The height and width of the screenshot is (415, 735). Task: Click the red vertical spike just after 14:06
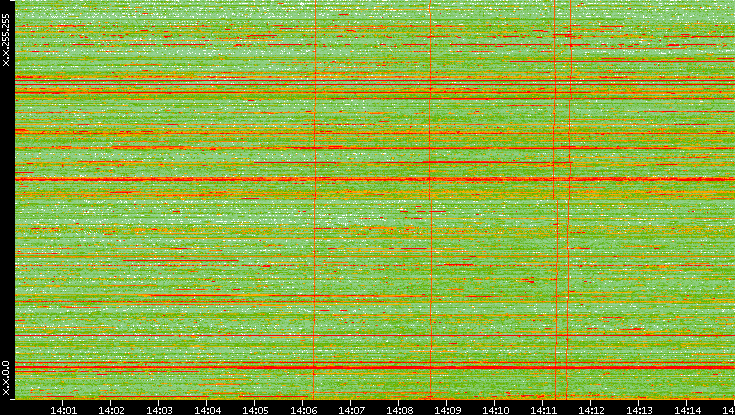coord(315,199)
